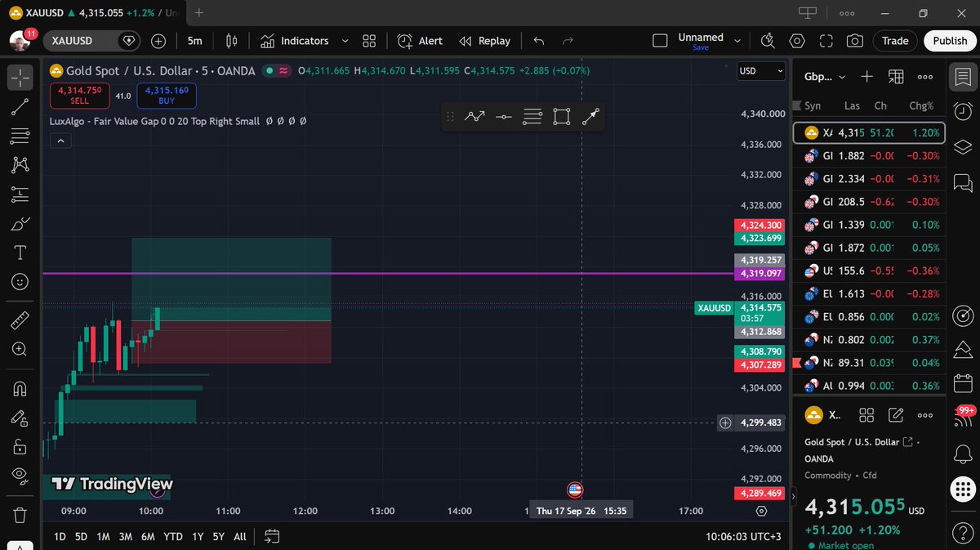This screenshot has width=980, height=550.
Task: Open the Watchlist panel in right sidebar
Action: tap(963, 78)
